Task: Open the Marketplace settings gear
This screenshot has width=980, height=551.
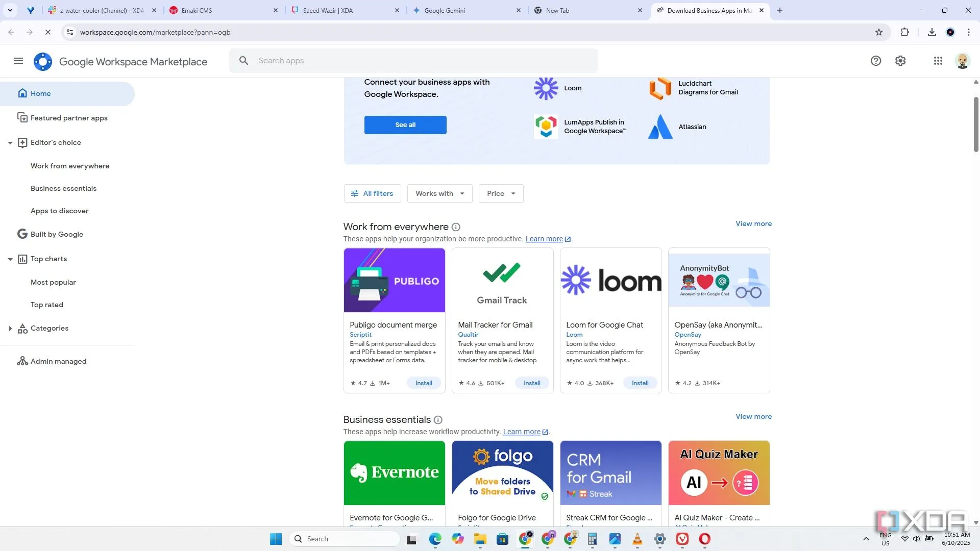Action: (900, 61)
